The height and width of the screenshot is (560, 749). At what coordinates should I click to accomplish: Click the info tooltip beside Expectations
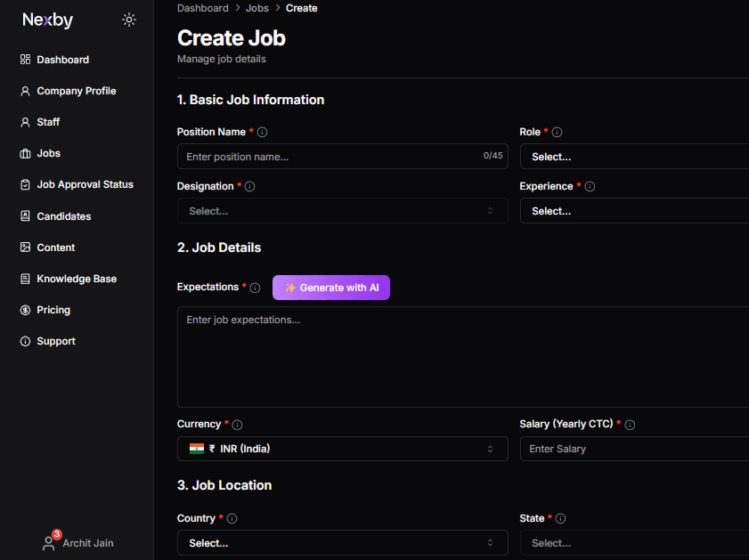pyautogui.click(x=256, y=288)
